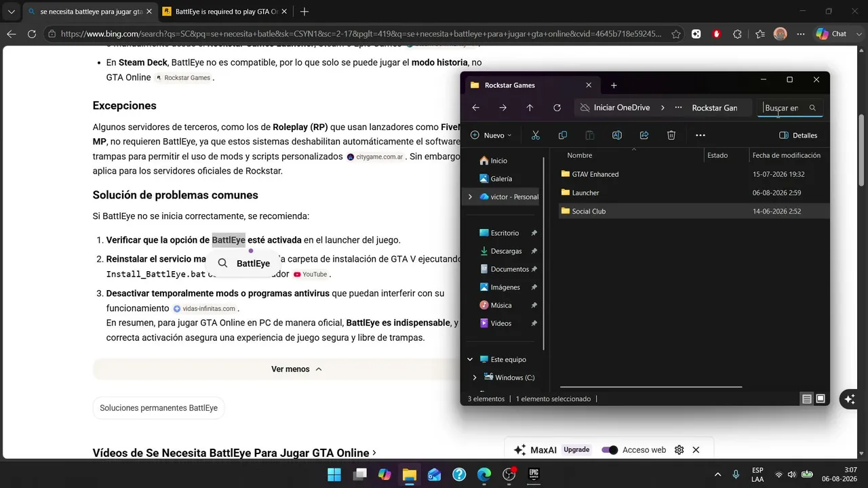
Task: Open the floating MaxAI sparkle button
Action: pyautogui.click(x=849, y=399)
